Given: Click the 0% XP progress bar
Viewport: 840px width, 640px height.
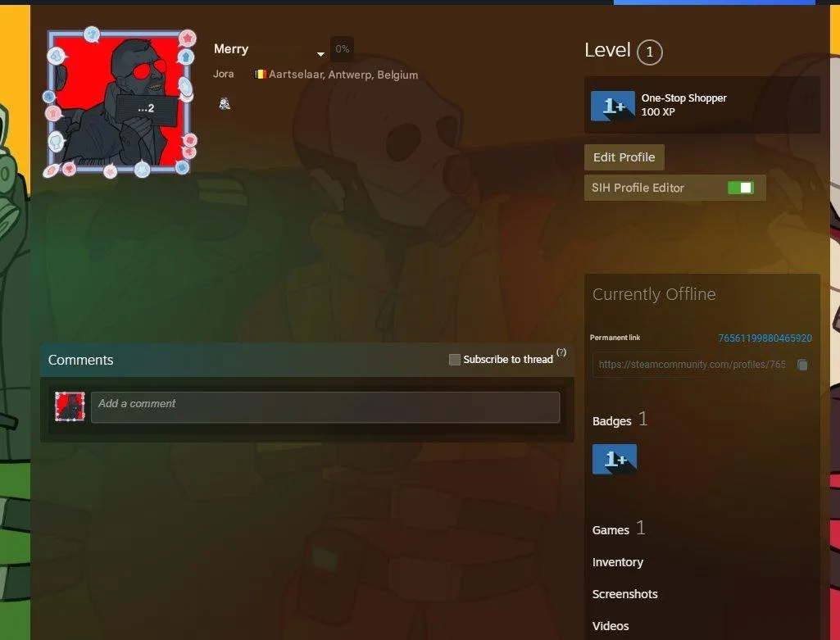Looking at the screenshot, I should [x=342, y=48].
